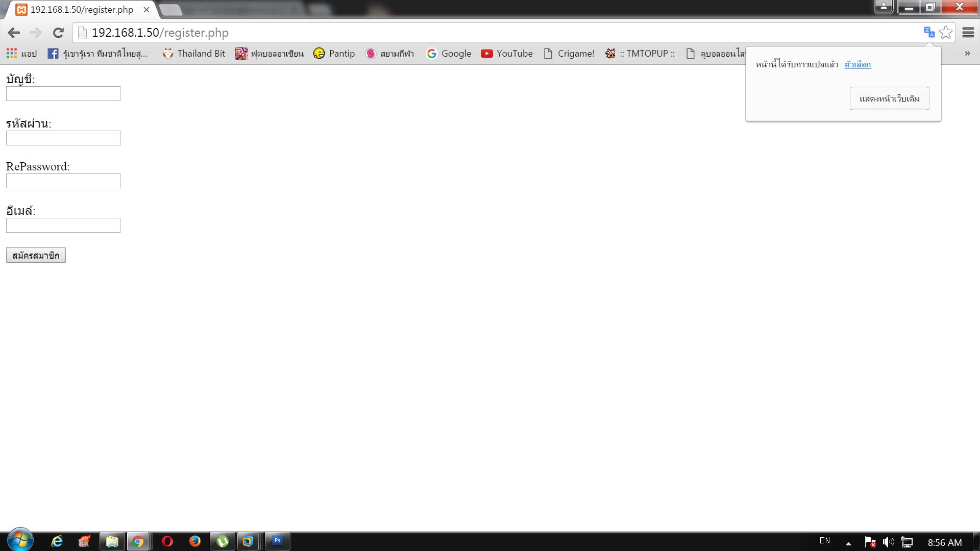
Task: Open Chrome hamburger menu
Action: click(968, 33)
